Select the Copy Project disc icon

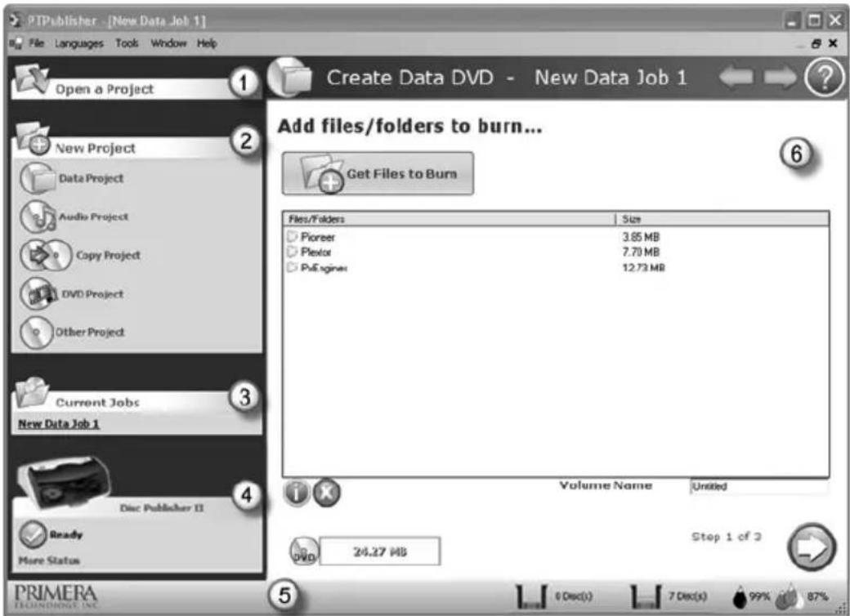click(x=46, y=255)
